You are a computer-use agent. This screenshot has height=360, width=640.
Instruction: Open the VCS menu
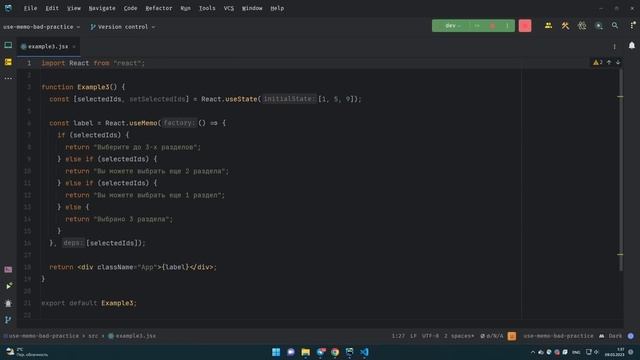(x=229, y=8)
